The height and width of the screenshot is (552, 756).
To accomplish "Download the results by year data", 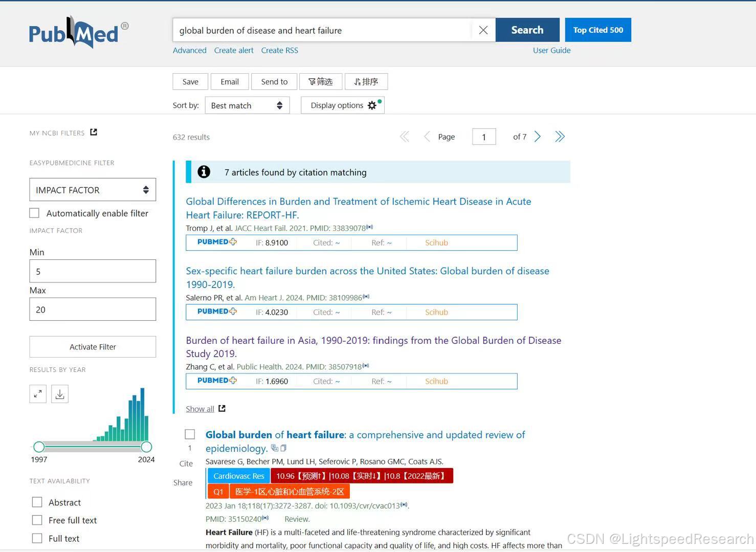I will click(x=60, y=394).
